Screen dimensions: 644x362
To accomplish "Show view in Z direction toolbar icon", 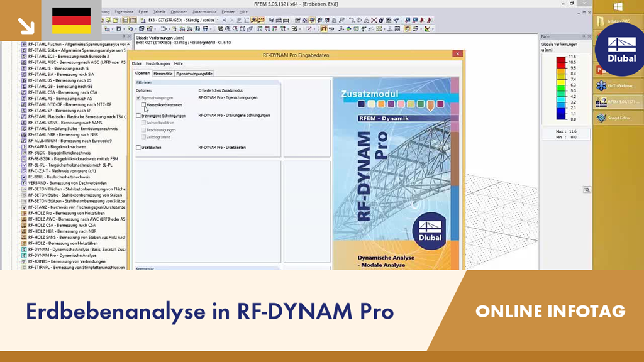I will 275,29.
